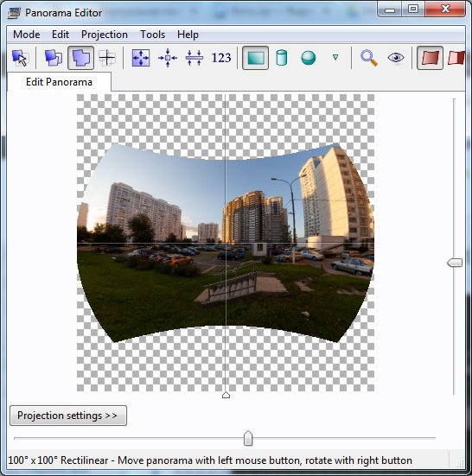Click the straighten horizon icon
Image resolution: width=472 pixels, height=476 pixels.
tap(195, 58)
